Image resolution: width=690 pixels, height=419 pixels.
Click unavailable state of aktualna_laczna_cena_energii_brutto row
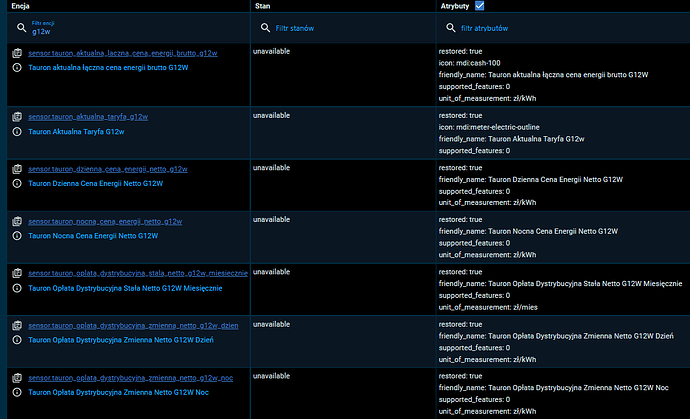point(272,51)
